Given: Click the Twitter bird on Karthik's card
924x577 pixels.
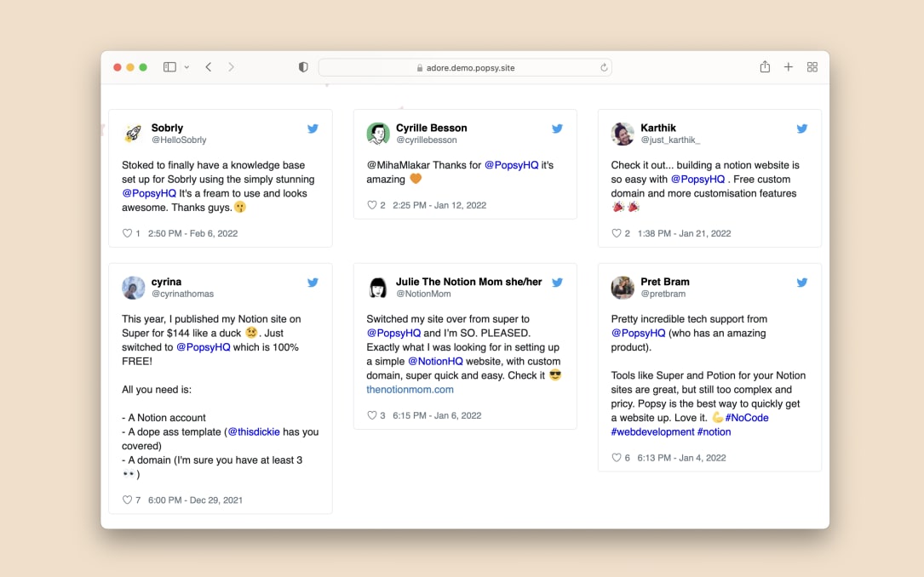Looking at the screenshot, I should (x=802, y=129).
